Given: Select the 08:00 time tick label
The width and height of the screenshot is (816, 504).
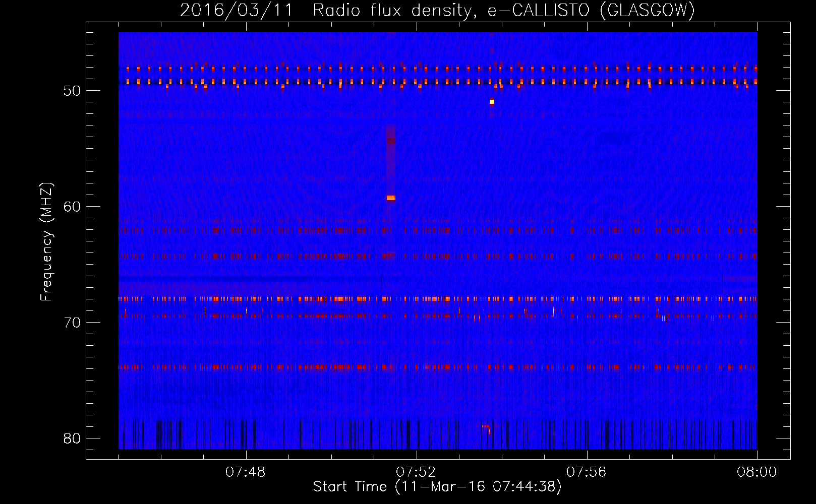Looking at the screenshot, I should [x=757, y=472].
